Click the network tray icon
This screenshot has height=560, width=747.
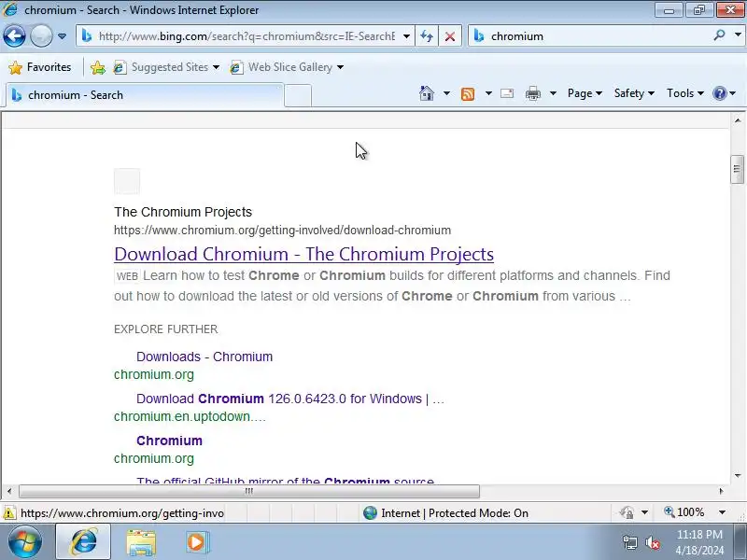click(x=630, y=542)
